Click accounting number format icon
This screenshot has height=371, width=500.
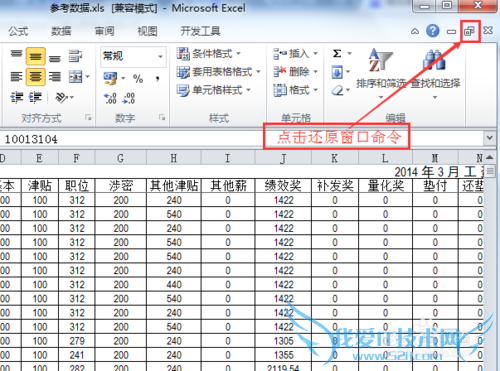[111, 78]
